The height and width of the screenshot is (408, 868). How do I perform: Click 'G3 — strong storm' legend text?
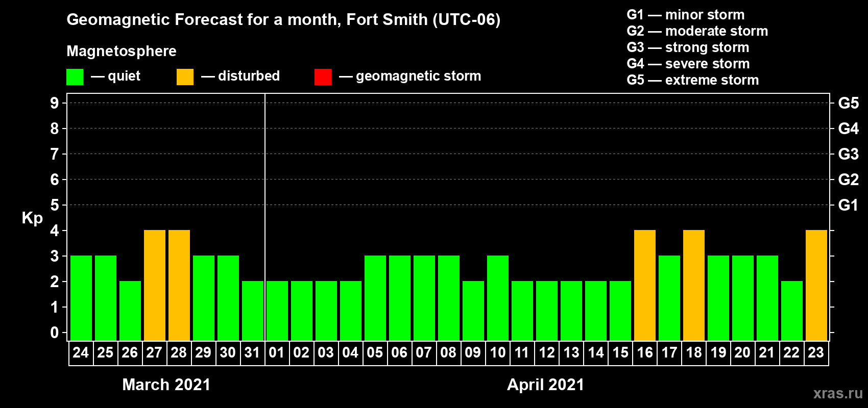point(688,47)
